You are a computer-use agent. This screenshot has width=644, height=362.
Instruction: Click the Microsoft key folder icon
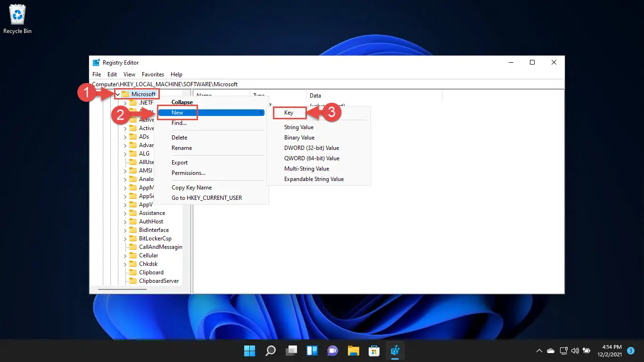pos(125,94)
